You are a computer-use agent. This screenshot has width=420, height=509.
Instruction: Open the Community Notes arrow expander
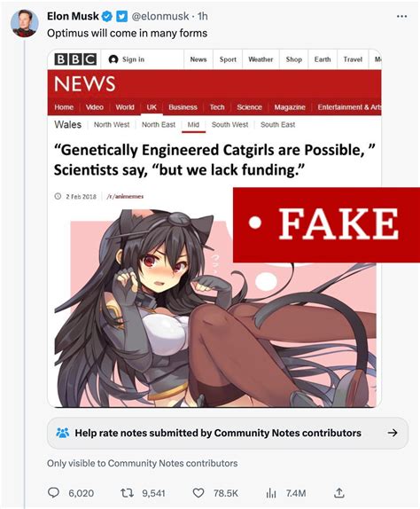click(393, 433)
